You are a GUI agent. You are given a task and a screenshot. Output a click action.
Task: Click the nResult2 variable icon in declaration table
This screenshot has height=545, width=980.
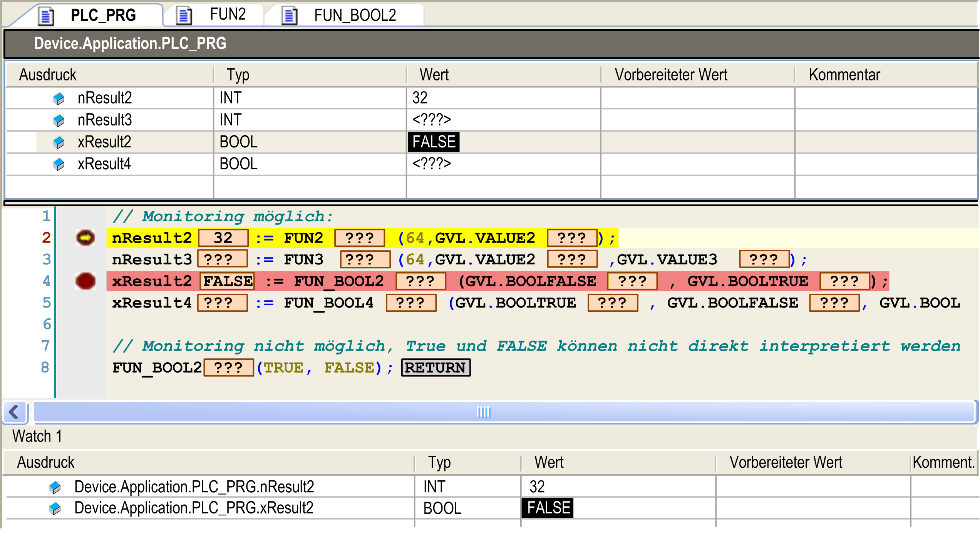(x=59, y=99)
